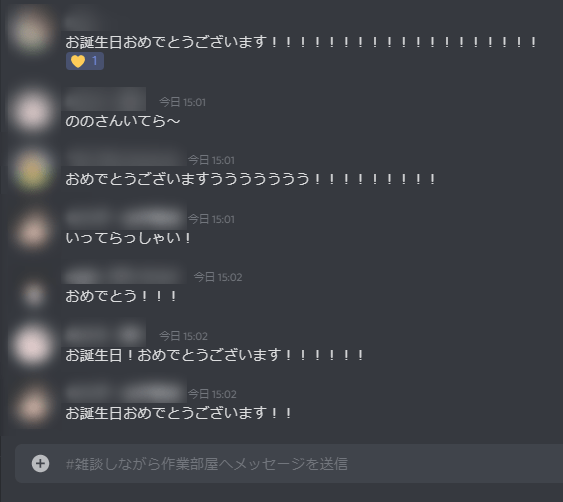Open avatar of user who wrote ののさんいてら～
The width and height of the screenshot is (563, 502).
[31, 110]
